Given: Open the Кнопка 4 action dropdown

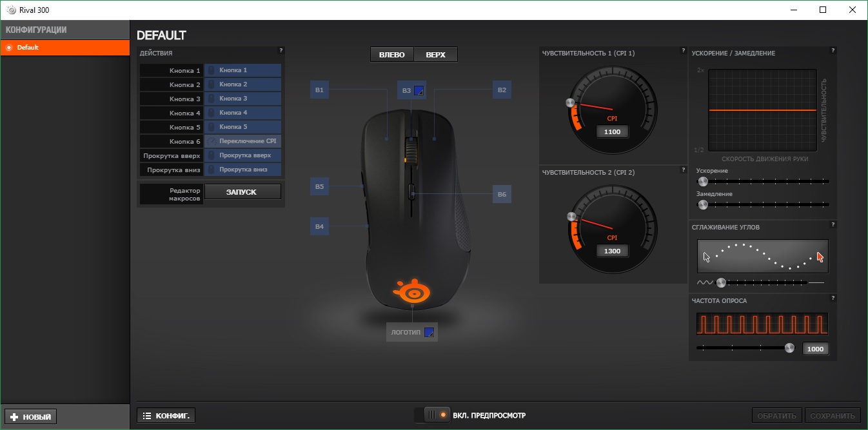Looking at the screenshot, I should pos(242,113).
